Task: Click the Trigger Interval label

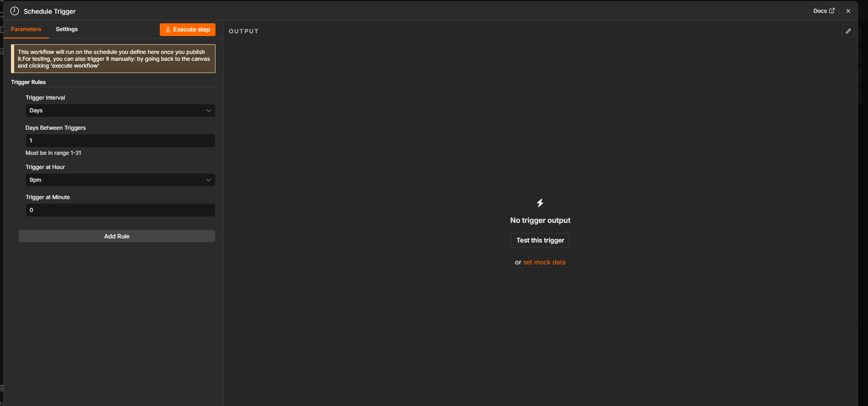Action: (x=45, y=98)
